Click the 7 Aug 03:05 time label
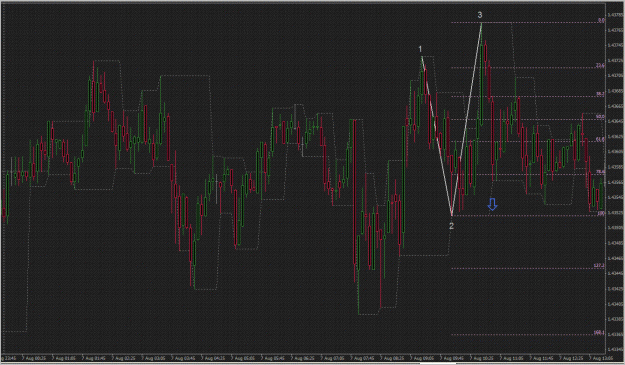This screenshot has height=365, width=625. coord(154,359)
